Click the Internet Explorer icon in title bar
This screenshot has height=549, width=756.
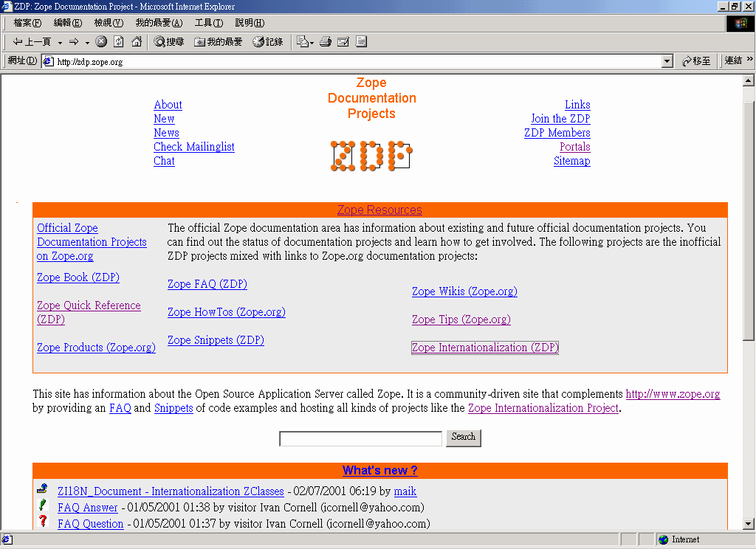tap(6, 6)
